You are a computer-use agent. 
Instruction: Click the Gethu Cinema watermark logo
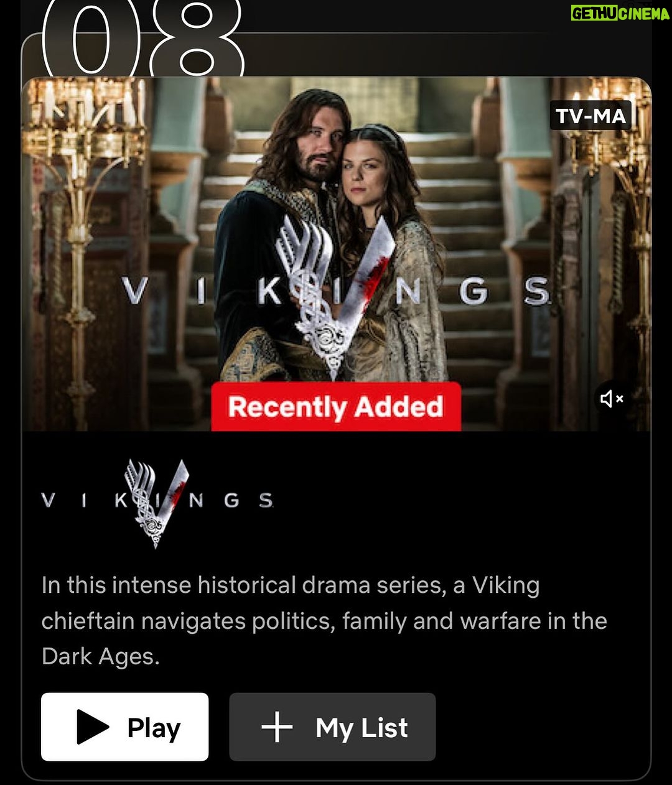pos(620,13)
